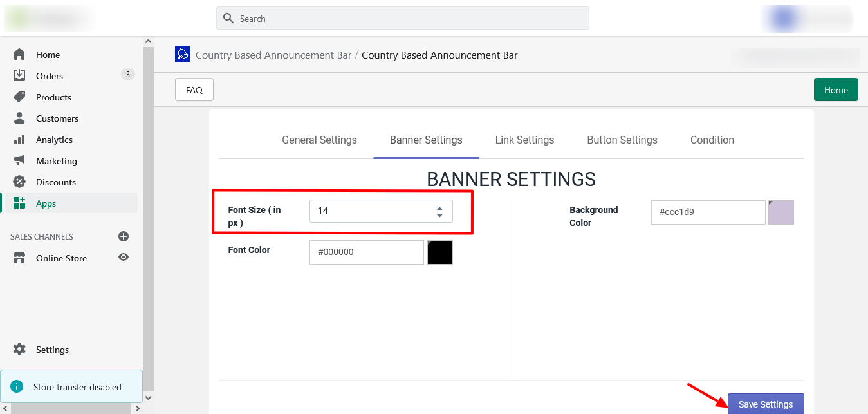Click the Country Based Announcement Bar app logo

[183, 54]
